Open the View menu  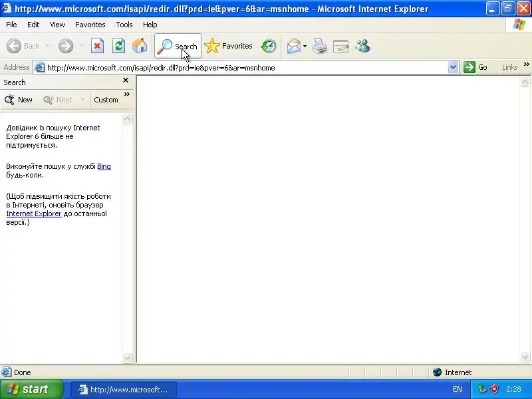tap(57, 25)
